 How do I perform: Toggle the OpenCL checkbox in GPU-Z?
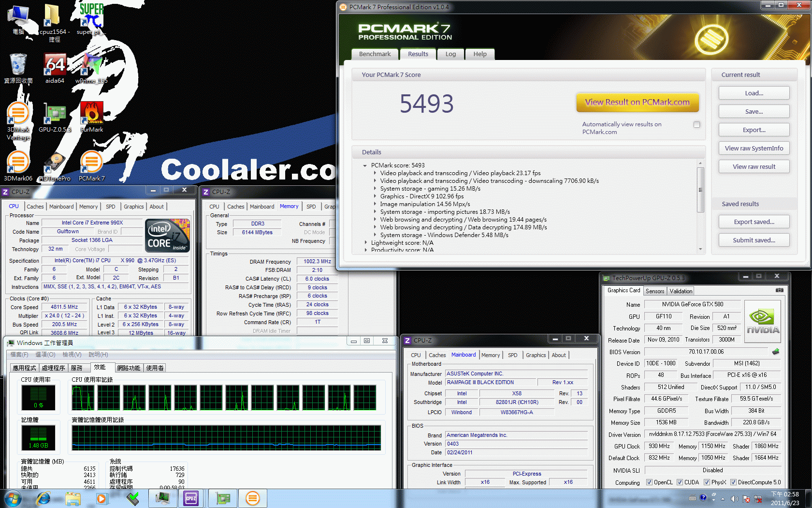click(x=649, y=482)
